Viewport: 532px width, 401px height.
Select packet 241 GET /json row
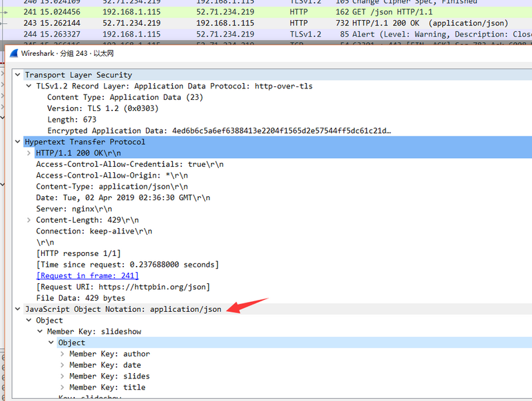[x=266, y=12]
